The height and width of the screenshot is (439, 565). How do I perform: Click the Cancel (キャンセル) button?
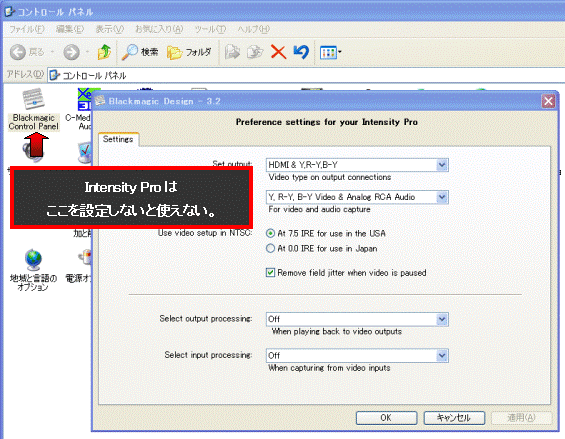click(454, 418)
